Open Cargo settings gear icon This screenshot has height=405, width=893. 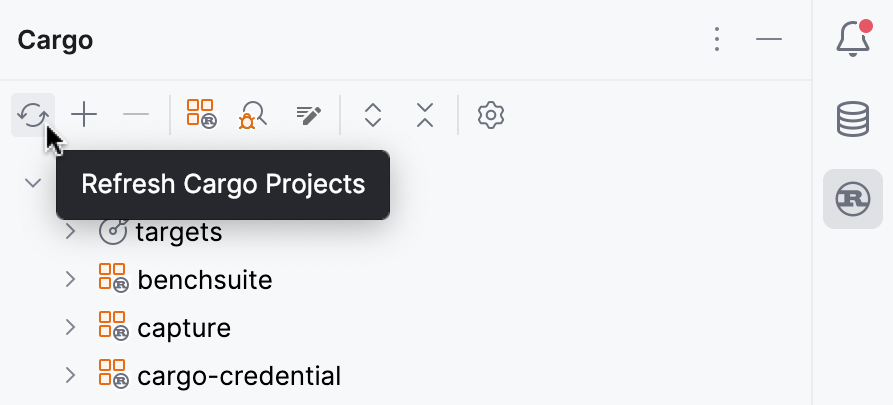point(490,115)
